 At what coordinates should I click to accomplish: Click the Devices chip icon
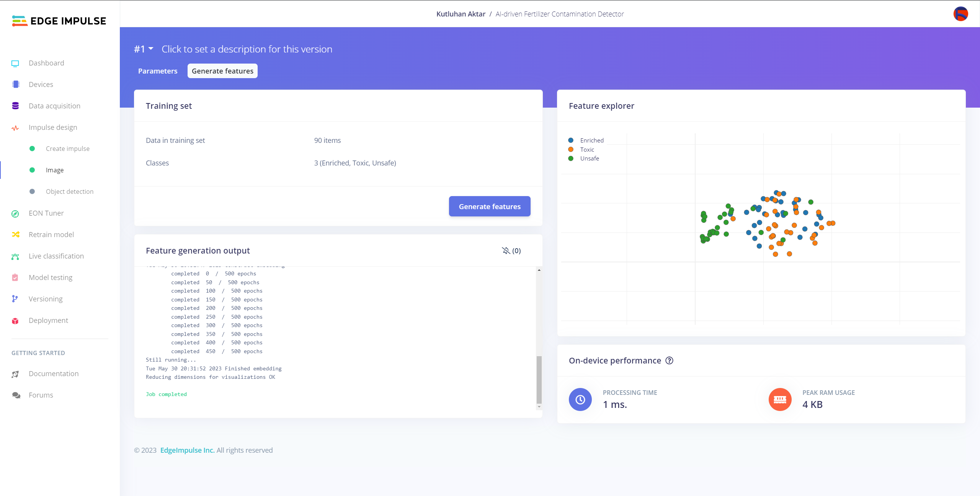16,84
